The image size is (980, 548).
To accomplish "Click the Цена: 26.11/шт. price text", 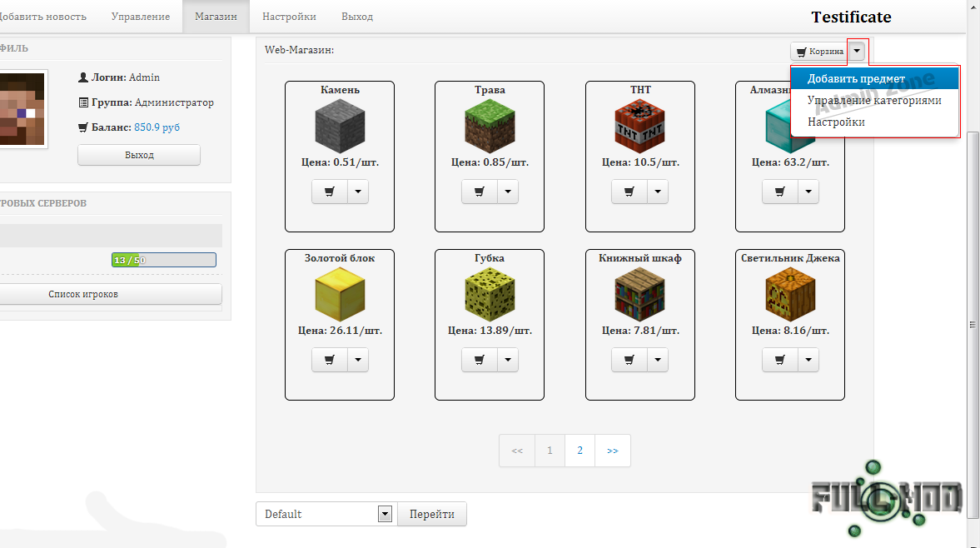I will 340,331.
